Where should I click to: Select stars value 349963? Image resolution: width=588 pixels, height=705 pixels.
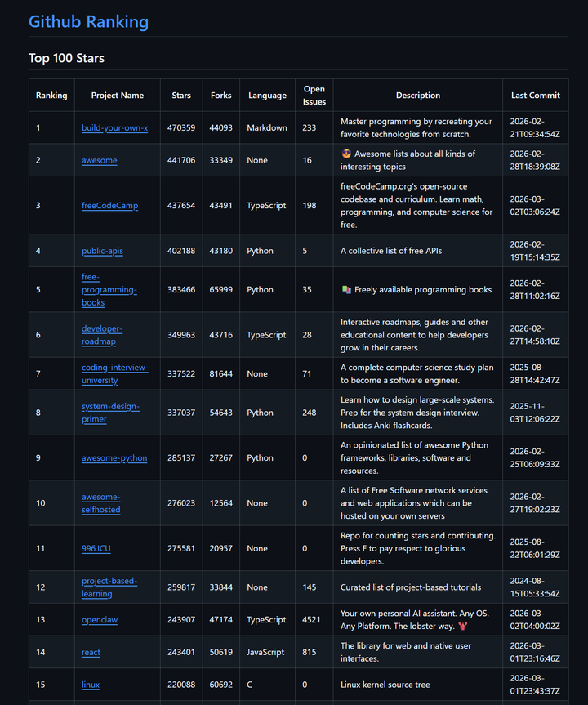tap(181, 335)
